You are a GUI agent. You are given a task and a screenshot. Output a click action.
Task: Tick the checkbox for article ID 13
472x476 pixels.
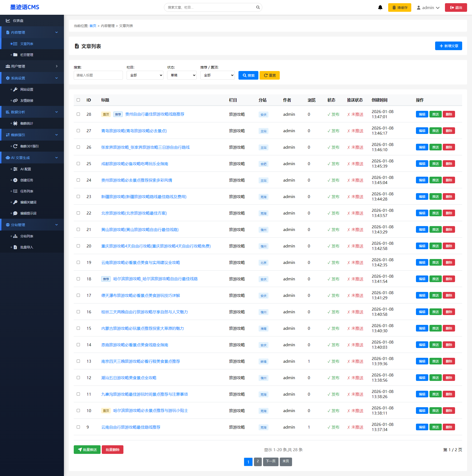(78, 361)
